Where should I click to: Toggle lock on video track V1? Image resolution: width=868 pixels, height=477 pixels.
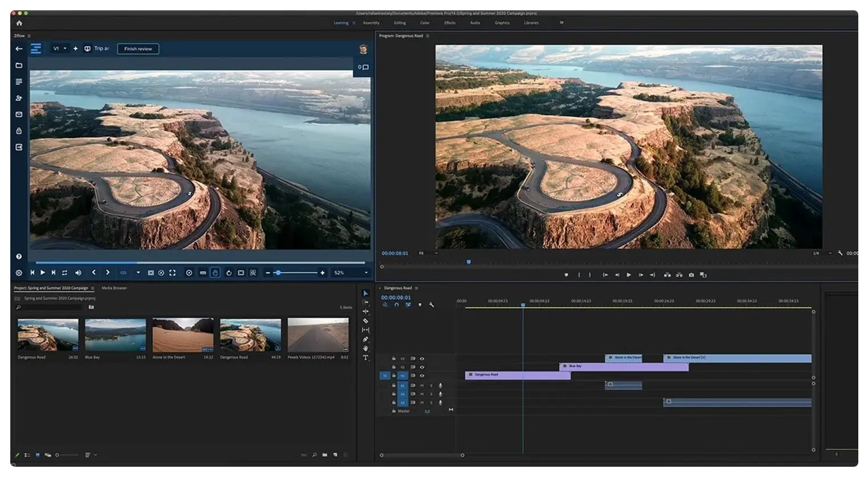pyautogui.click(x=394, y=376)
